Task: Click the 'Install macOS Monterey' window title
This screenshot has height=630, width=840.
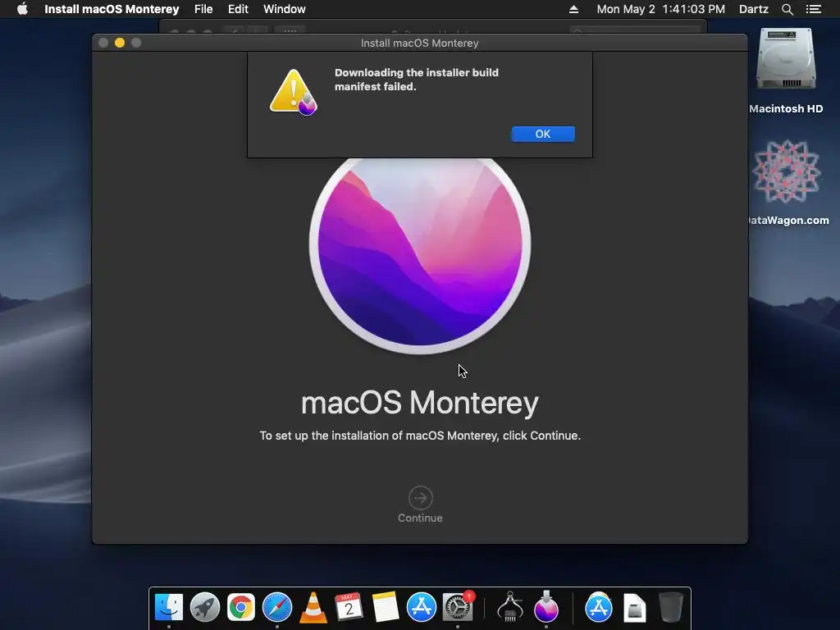Action: coord(419,43)
